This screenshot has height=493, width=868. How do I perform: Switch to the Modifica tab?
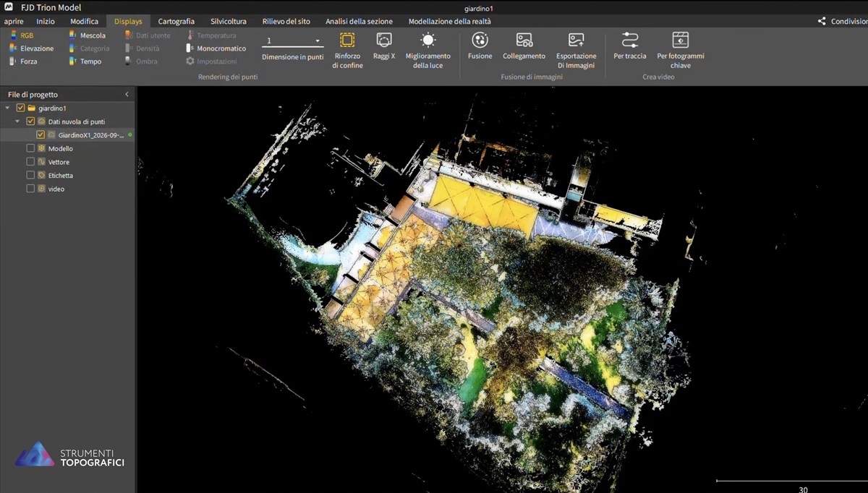click(x=85, y=21)
